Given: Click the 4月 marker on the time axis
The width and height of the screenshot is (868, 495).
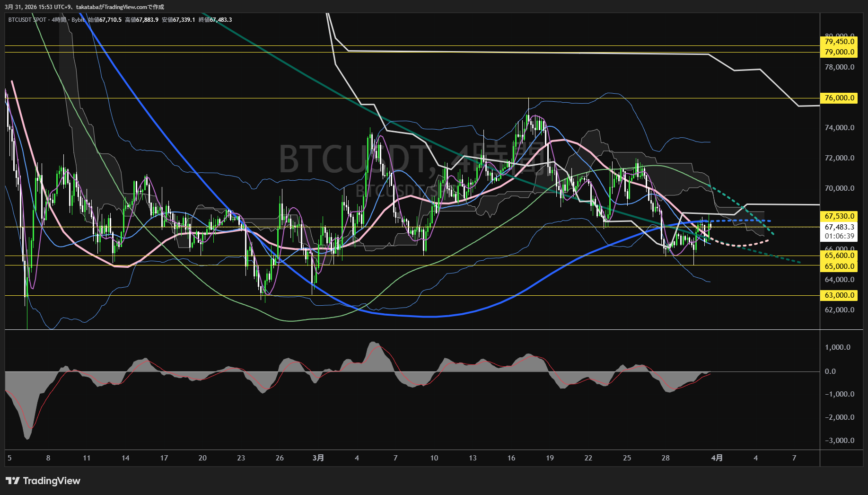Looking at the screenshot, I should [x=717, y=458].
